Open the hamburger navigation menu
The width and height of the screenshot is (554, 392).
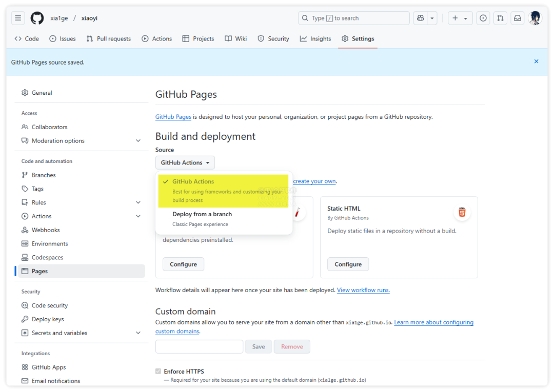pos(18,18)
